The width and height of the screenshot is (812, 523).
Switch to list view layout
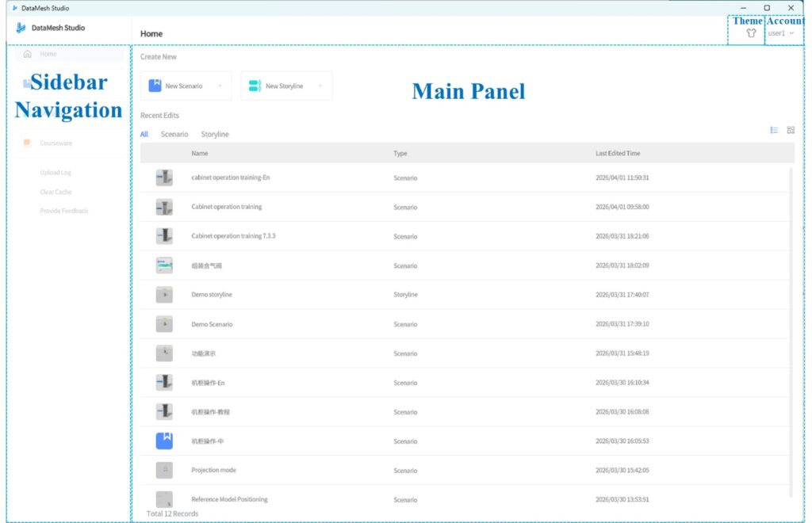(x=774, y=130)
